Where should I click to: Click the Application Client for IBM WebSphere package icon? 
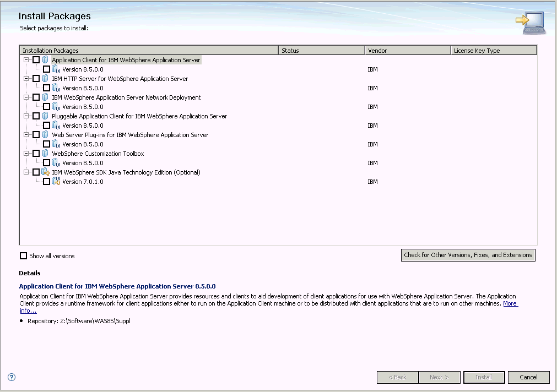coord(45,59)
